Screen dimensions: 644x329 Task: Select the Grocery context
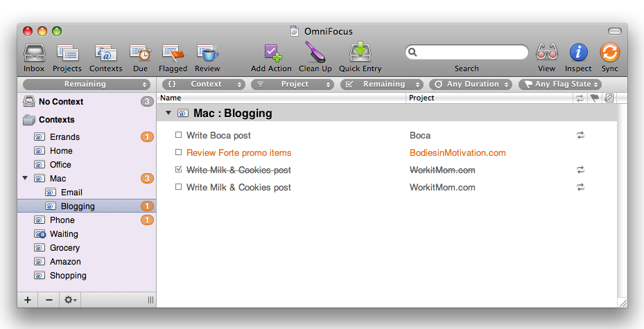coord(87,248)
